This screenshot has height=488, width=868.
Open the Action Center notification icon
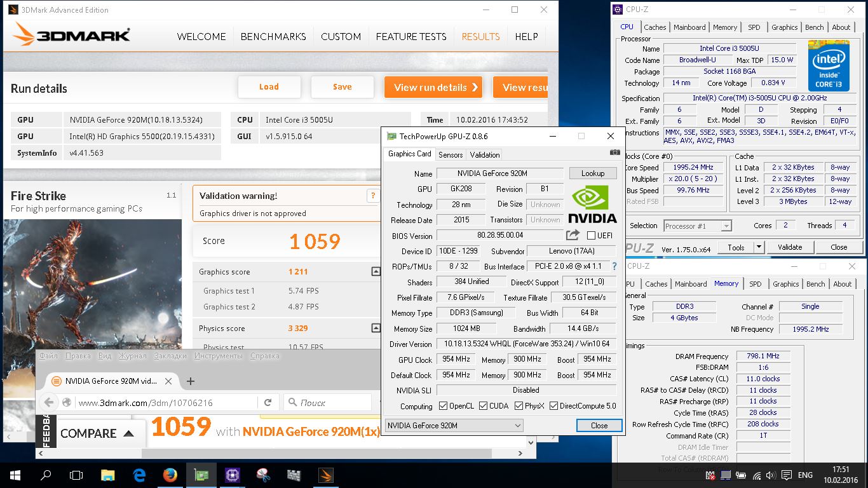tap(786, 475)
